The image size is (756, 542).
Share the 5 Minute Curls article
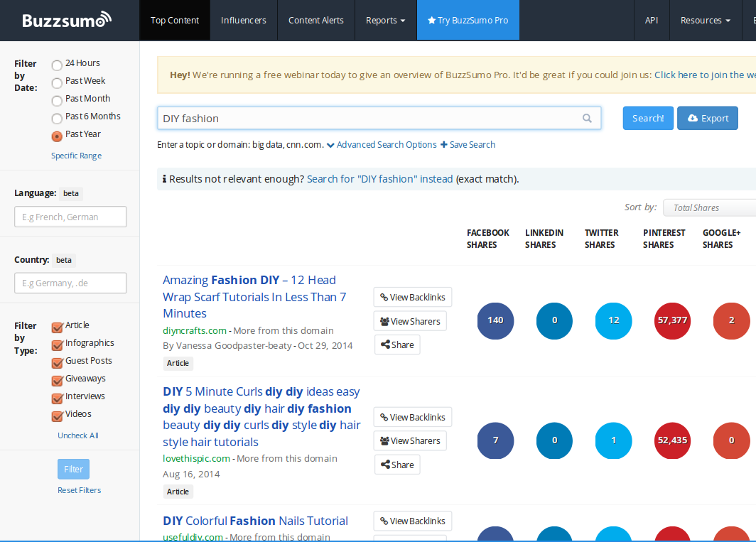tap(397, 465)
